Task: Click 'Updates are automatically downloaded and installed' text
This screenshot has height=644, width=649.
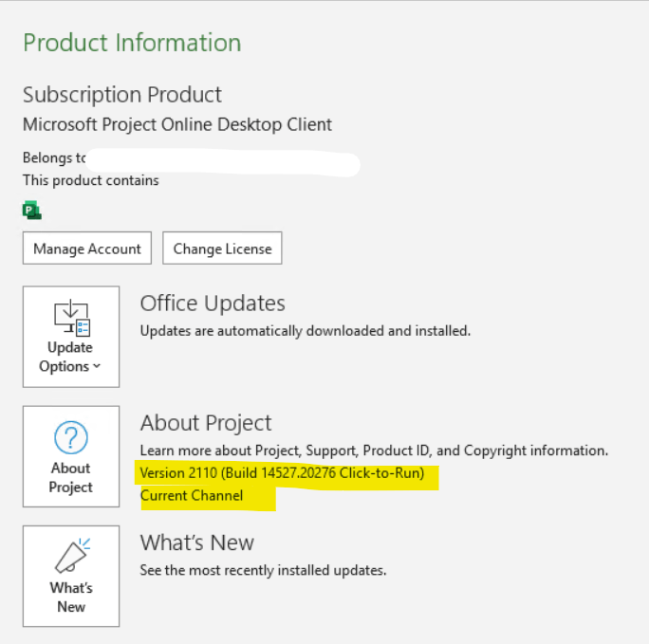Action: 306,331
